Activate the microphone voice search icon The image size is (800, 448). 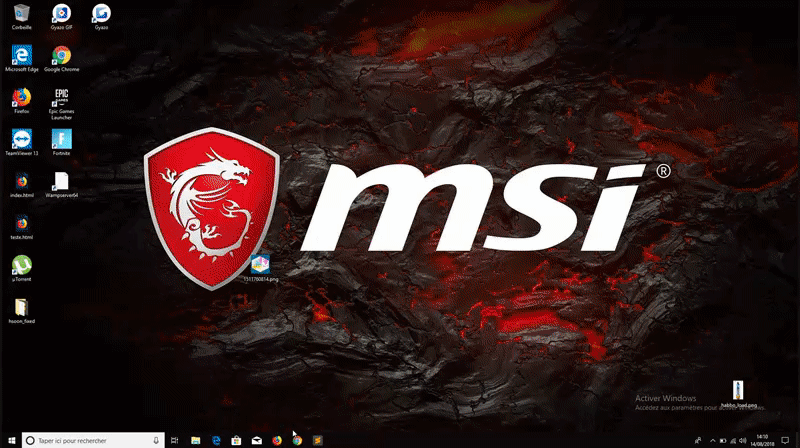pyautogui.click(x=156, y=440)
